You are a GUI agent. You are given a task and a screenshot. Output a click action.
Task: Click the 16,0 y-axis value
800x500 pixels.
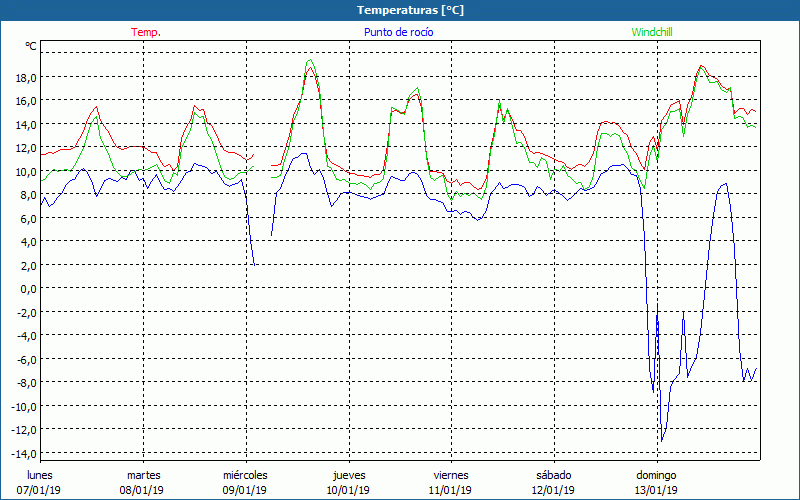(x=26, y=101)
